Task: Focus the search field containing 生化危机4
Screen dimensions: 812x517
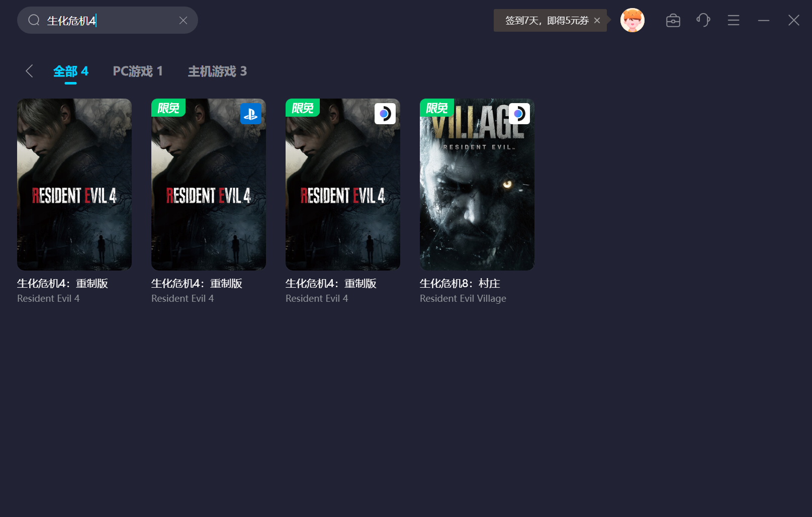Action: pyautogui.click(x=108, y=20)
